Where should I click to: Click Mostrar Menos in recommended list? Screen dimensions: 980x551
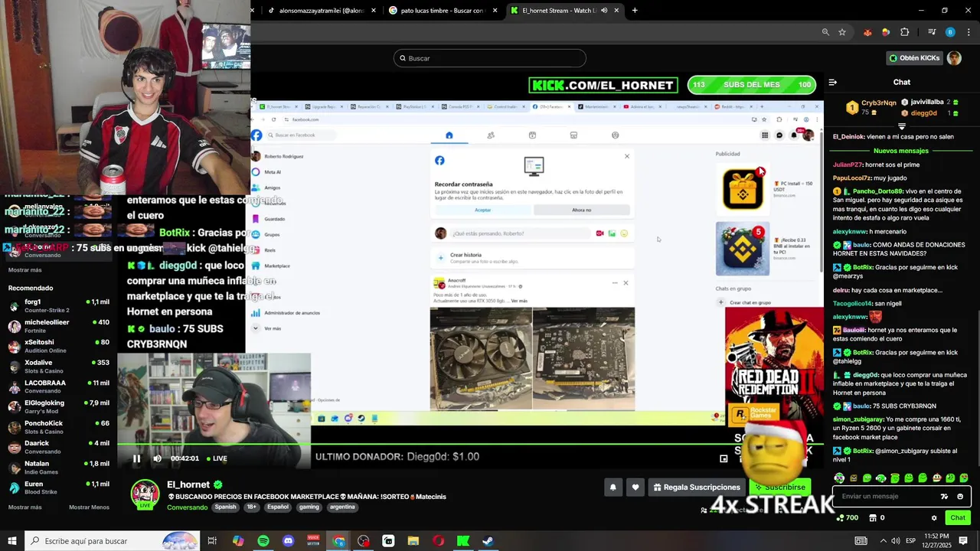tap(89, 507)
